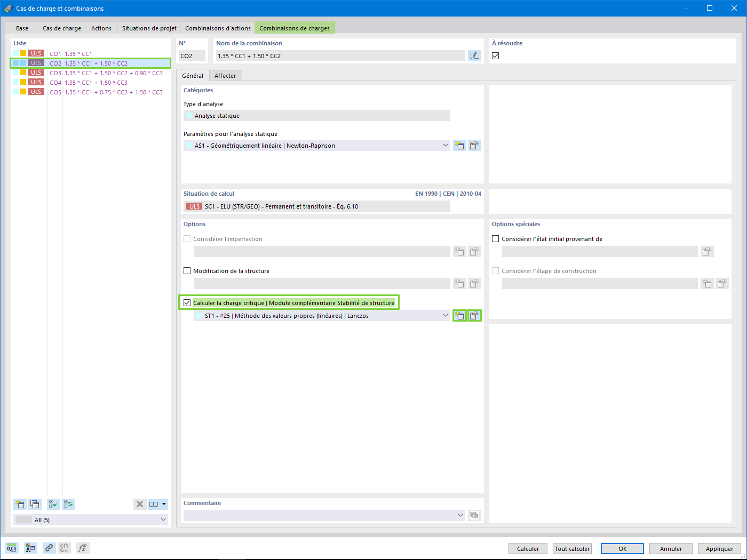Open the static analysis parameters dropdown

(x=446, y=145)
